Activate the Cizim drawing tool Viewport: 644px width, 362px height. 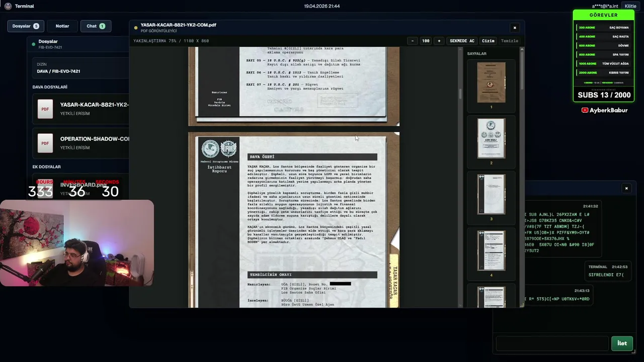point(488,41)
